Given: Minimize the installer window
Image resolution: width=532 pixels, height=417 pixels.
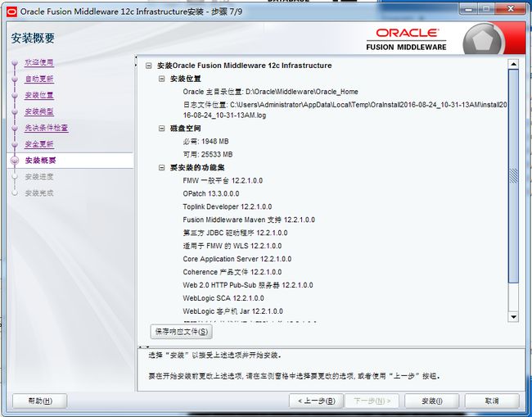Looking at the screenshot, I should click(468, 9).
